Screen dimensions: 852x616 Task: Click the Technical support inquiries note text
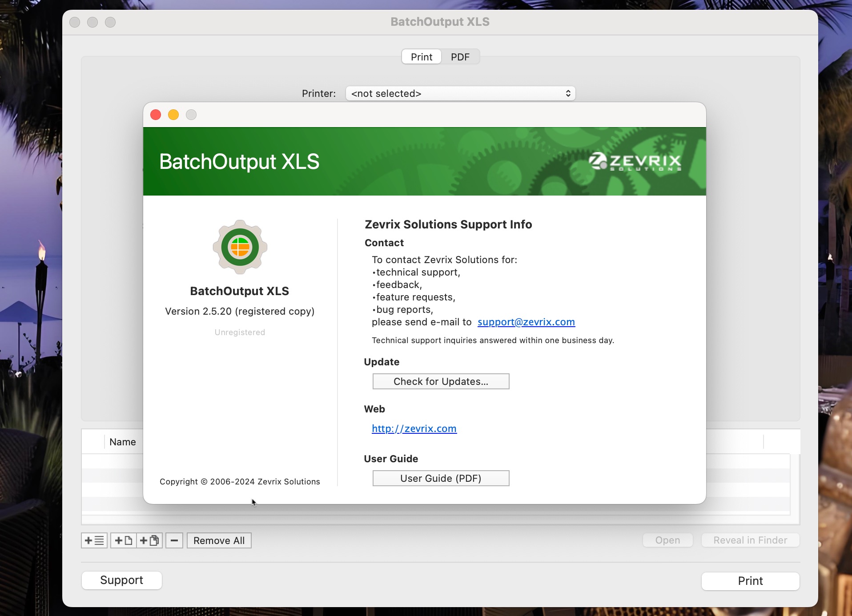point(493,340)
